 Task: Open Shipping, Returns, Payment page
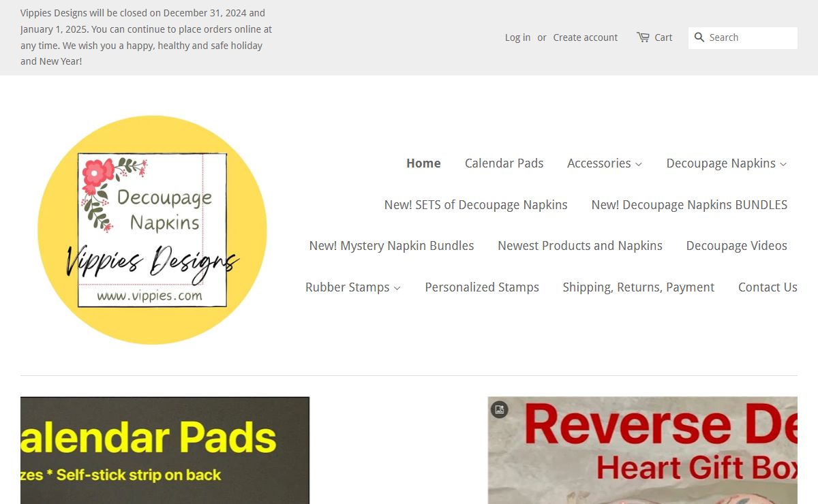(639, 287)
